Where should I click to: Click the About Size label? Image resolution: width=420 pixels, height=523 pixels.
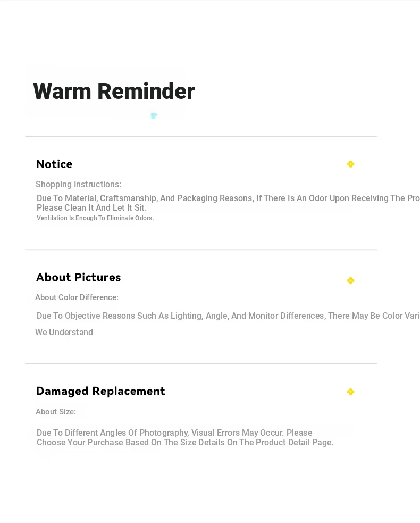(56, 412)
